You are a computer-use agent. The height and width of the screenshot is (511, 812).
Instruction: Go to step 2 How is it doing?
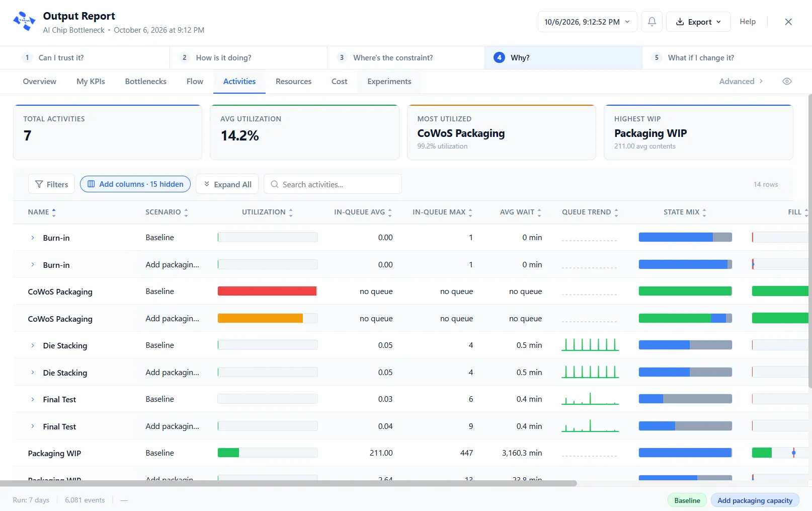pyautogui.click(x=249, y=57)
